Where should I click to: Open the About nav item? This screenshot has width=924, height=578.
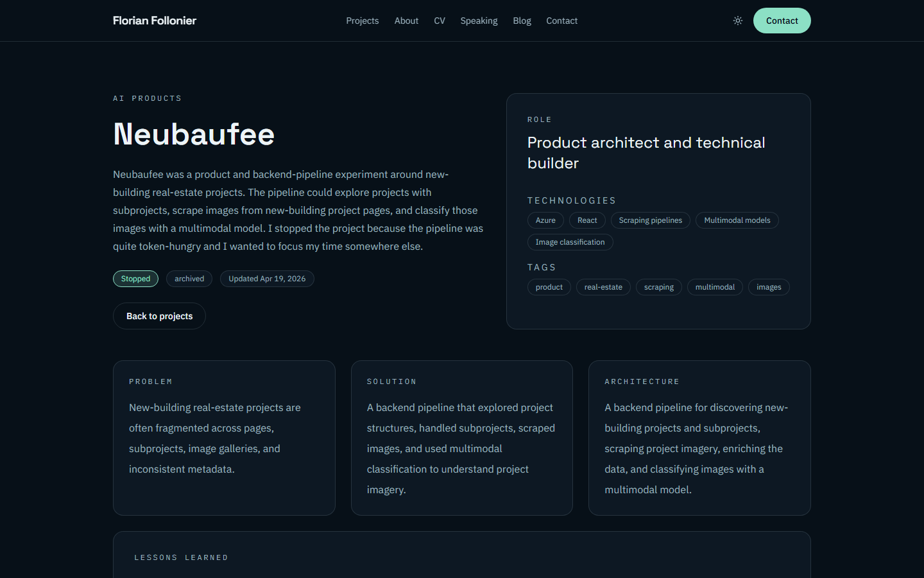coord(406,21)
